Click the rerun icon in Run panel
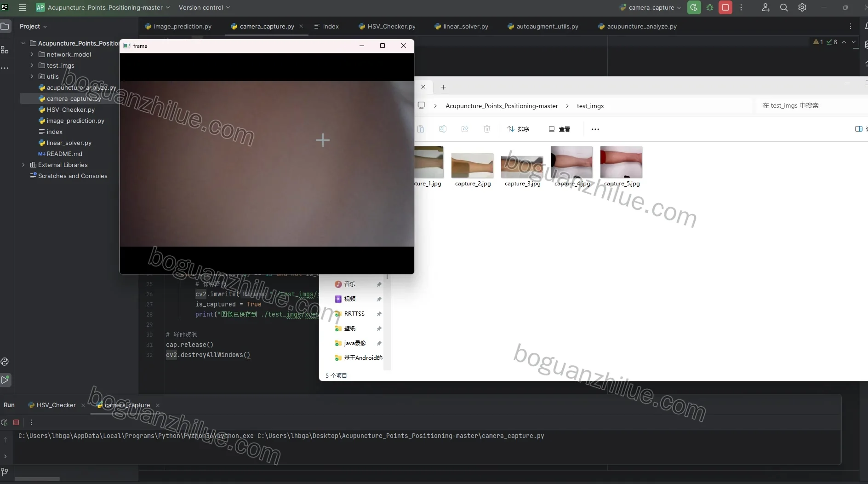Screen dimensions: 868x484 pyautogui.click(x=4, y=422)
